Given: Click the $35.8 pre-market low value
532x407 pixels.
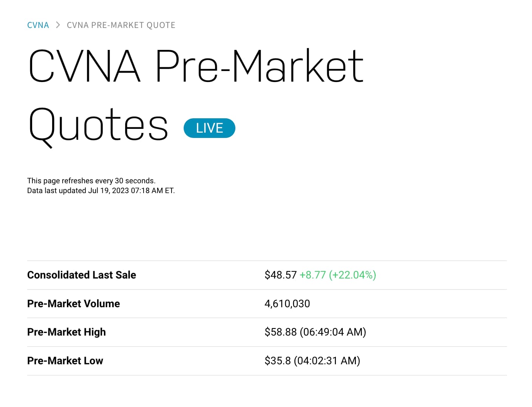Looking at the screenshot, I should pyautogui.click(x=278, y=361).
